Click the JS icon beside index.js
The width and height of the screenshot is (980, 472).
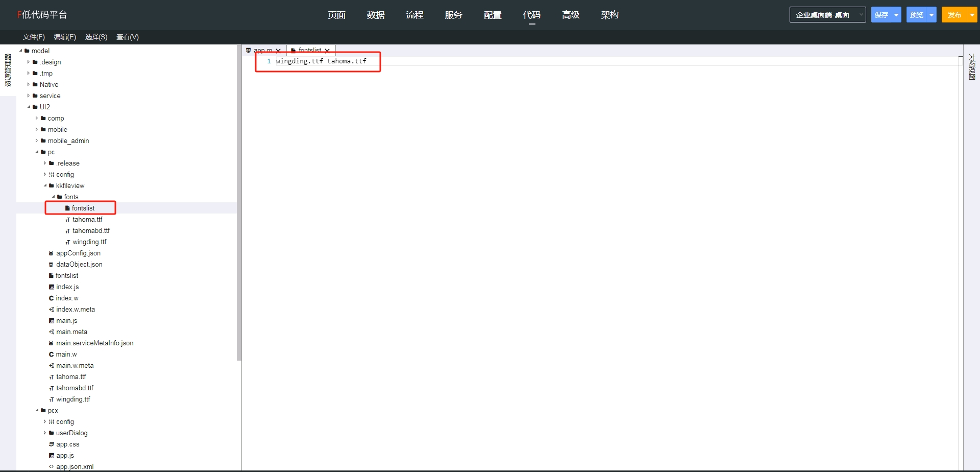pyautogui.click(x=51, y=287)
